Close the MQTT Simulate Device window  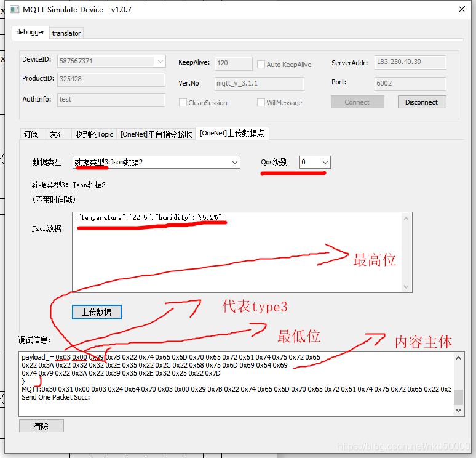461,9
